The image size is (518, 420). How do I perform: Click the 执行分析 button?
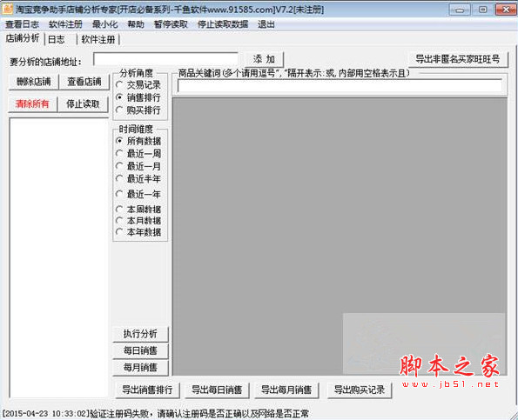click(140, 334)
